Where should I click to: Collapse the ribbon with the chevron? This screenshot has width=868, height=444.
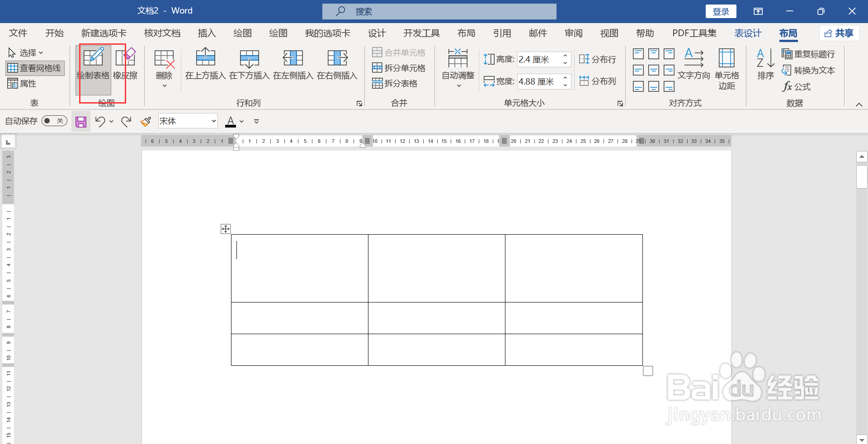point(859,104)
